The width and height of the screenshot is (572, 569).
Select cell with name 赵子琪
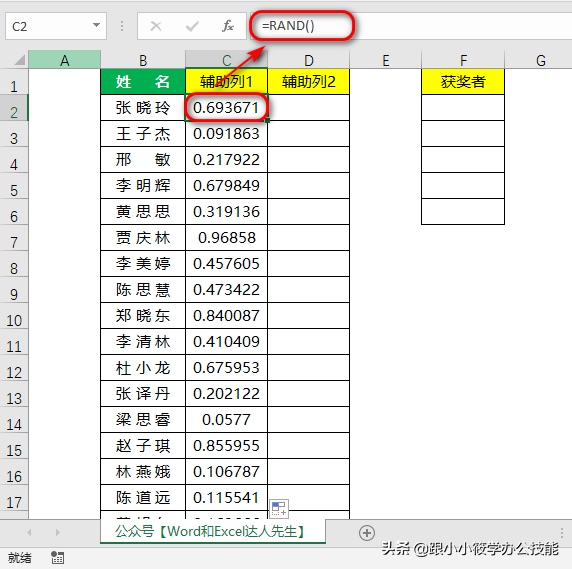143,446
